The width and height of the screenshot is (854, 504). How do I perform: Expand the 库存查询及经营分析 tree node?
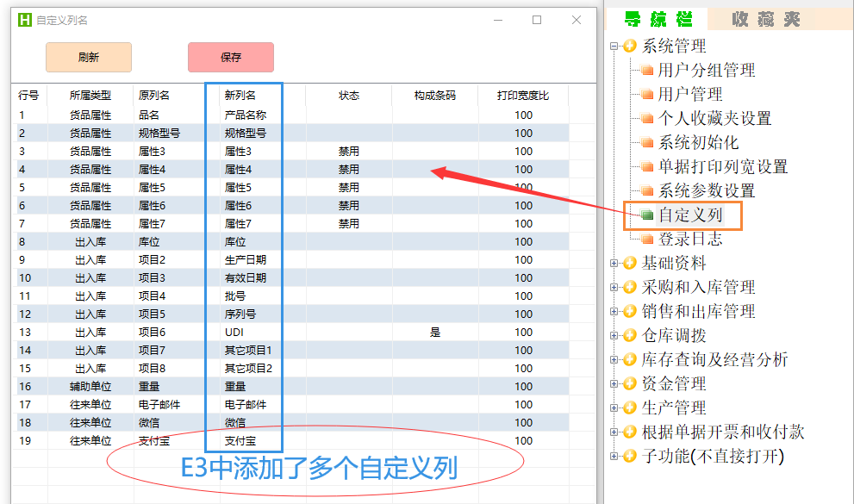tap(614, 360)
